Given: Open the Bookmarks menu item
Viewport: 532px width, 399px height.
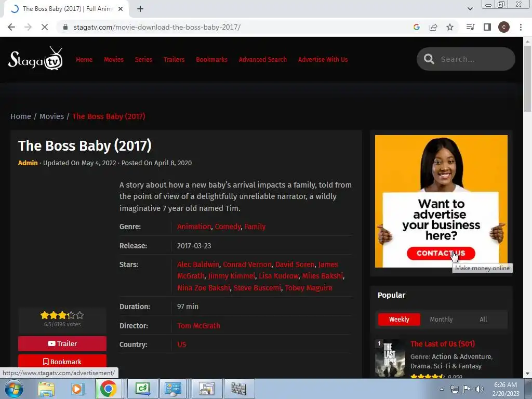Looking at the screenshot, I should [x=212, y=59].
